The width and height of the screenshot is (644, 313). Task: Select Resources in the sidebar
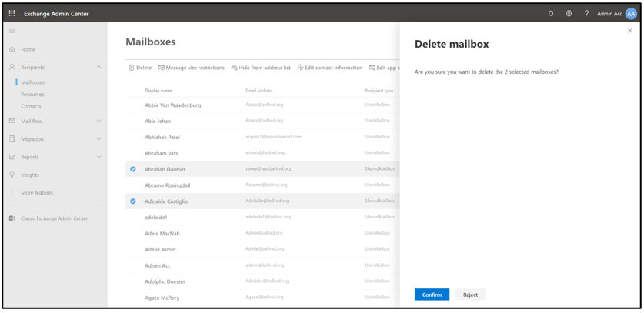pos(32,94)
